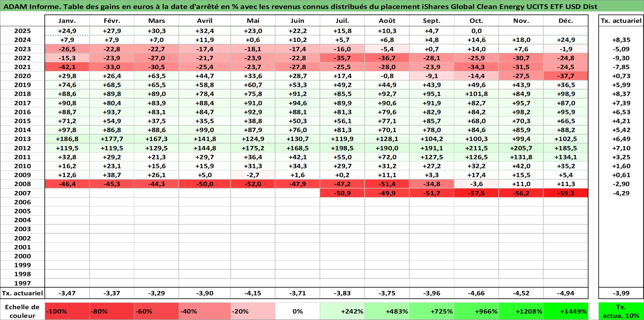This screenshot has width=644, height=320.
Task: Click the -80% color scale swatch
Action: point(112,311)
